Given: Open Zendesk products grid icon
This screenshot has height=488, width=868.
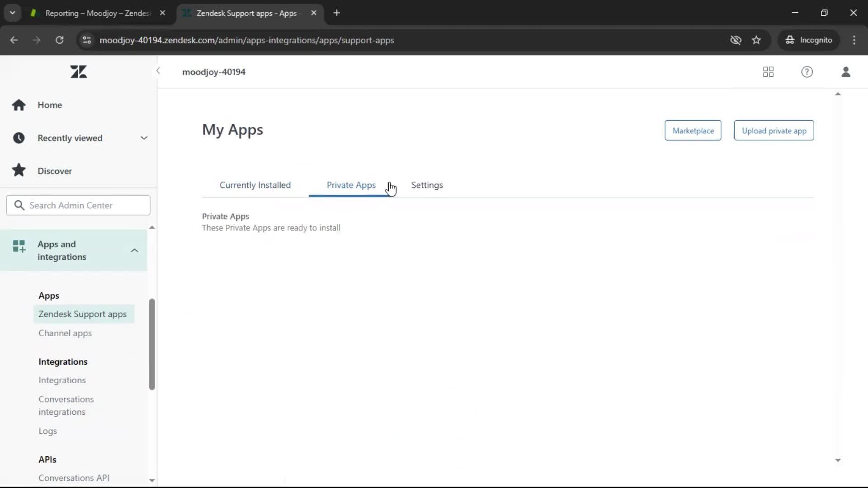Looking at the screenshot, I should click(x=768, y=72).
